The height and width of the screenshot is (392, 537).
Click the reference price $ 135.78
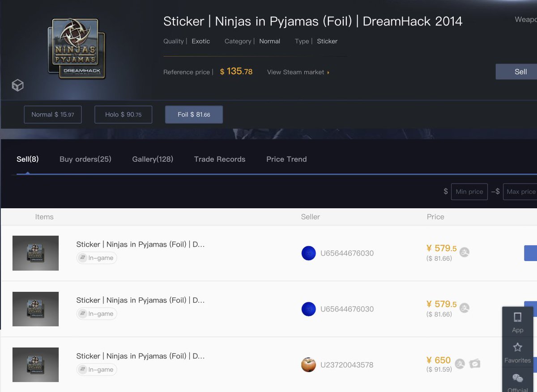tap(236, 72)
